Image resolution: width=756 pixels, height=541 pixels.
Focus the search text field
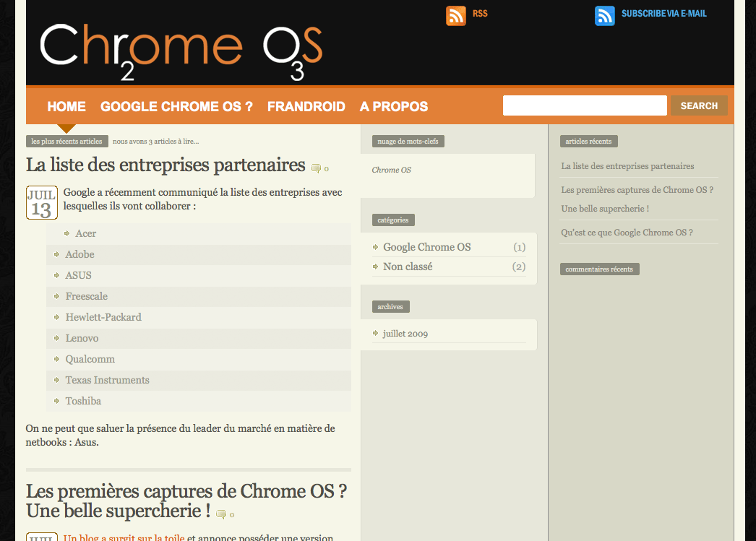(585, 105)
